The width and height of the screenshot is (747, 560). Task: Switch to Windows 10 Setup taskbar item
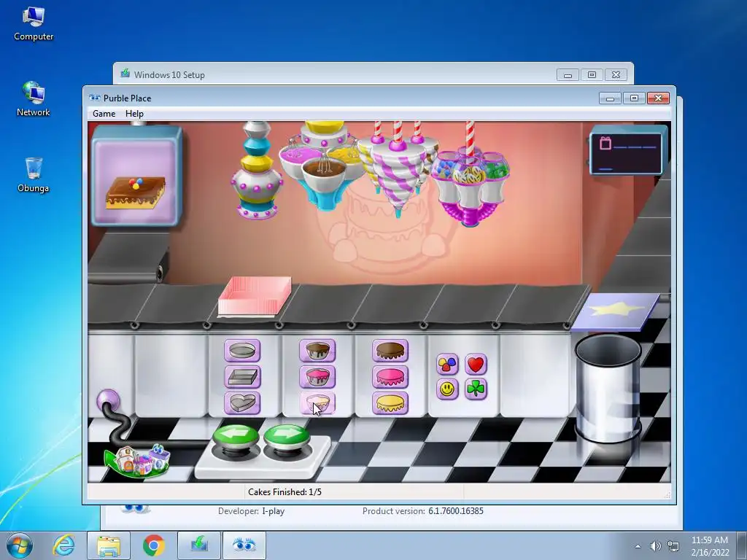(199, 545)
